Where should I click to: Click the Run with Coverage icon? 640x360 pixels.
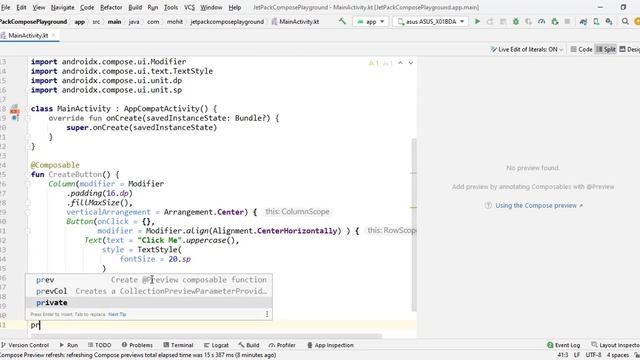click(x=529, y=21)
